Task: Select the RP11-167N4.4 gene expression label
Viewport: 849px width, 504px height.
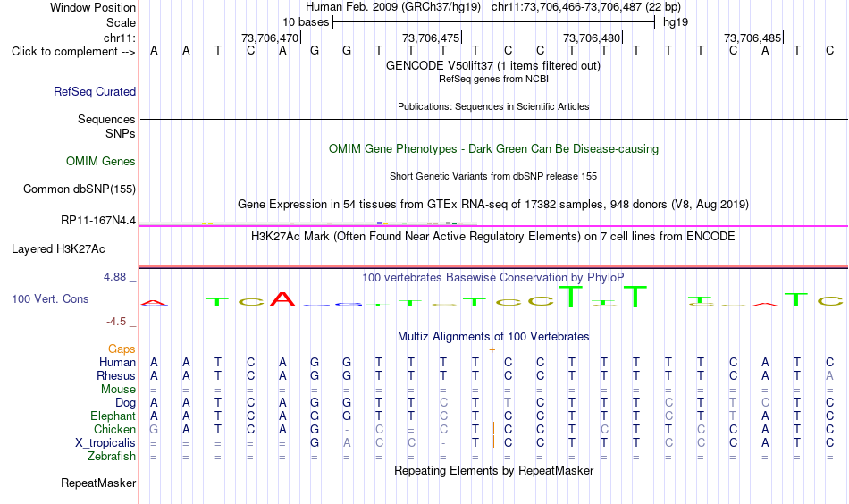Action: [98, 221]
